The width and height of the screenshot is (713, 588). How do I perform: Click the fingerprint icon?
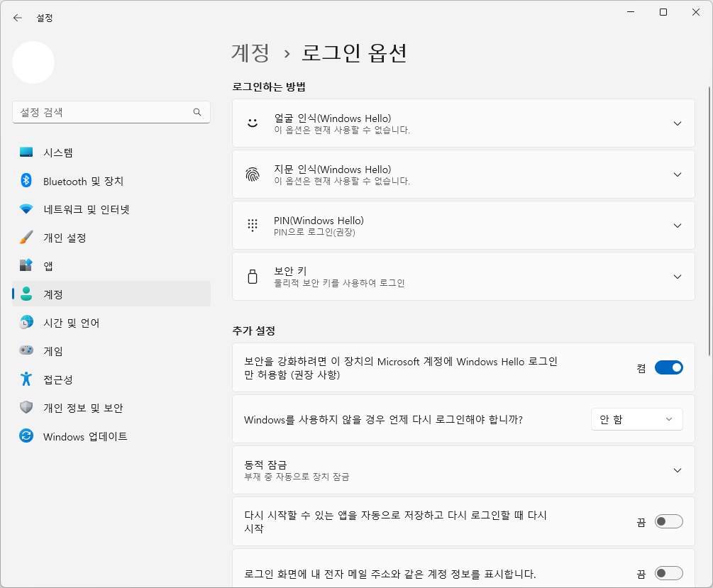tap(253, 174)
